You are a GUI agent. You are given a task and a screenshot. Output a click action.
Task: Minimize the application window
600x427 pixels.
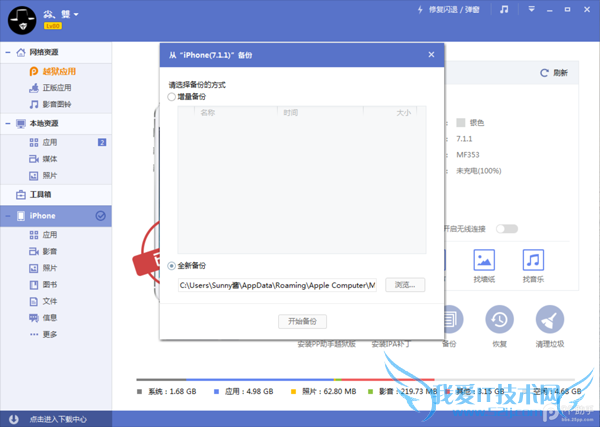click(549, 10)
